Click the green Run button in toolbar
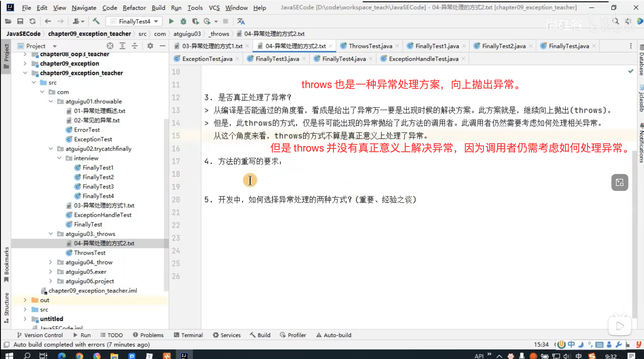 (x=171, y=22)
